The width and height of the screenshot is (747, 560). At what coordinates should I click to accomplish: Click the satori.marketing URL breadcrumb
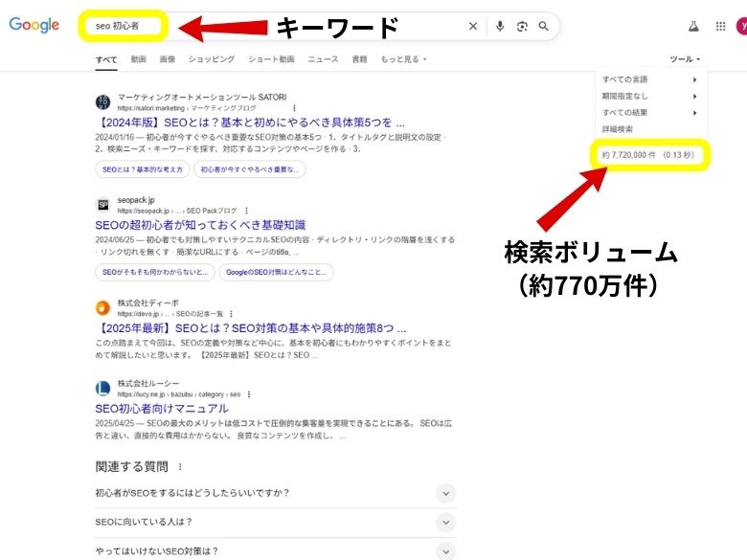187,108
